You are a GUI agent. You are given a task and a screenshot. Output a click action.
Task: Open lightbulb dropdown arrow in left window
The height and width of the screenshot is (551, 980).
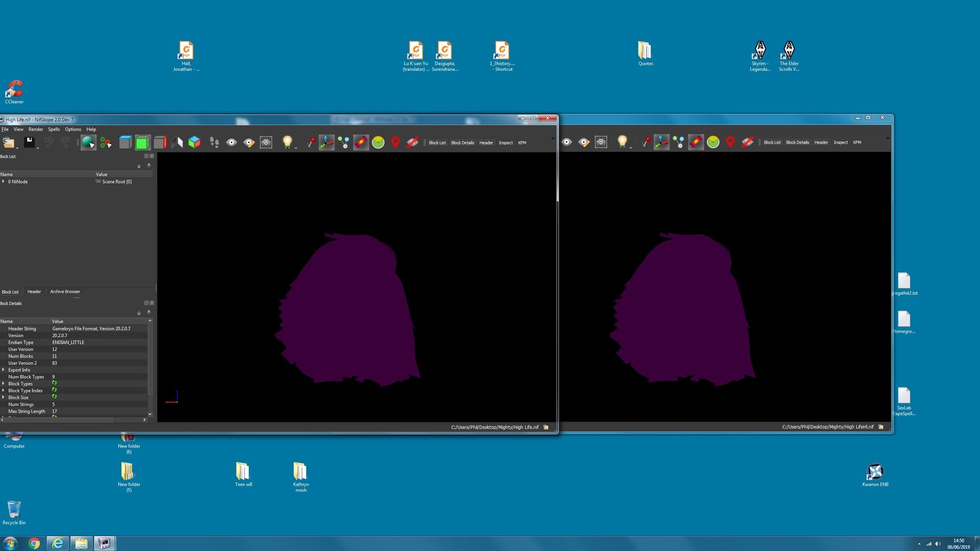[x=296, y=147]
